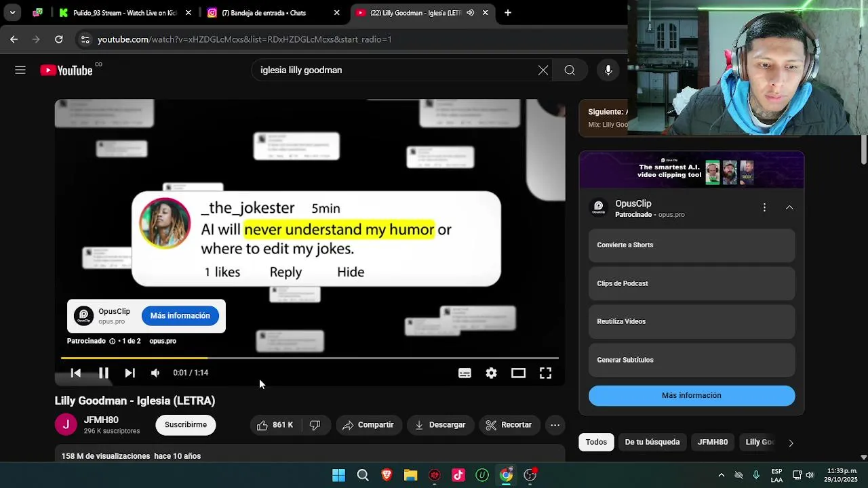Pause the playing video
Viewport: 868px width, 488px height.
click(x=104, y=373)
